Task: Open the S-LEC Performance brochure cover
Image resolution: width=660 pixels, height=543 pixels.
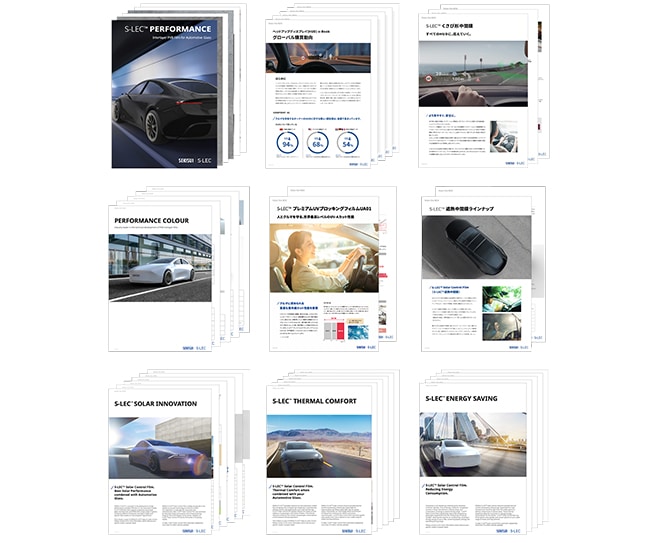Action: point(165,94)
